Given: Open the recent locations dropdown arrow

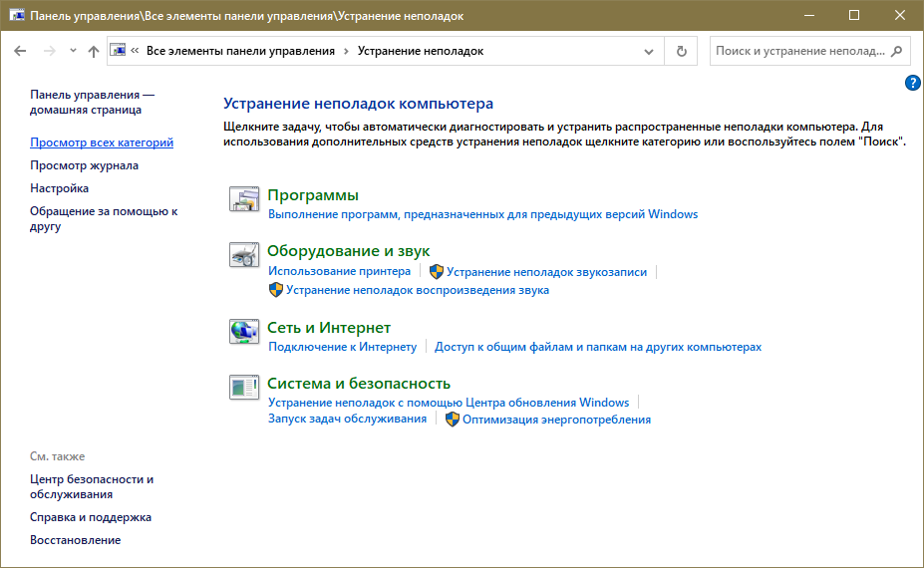Looking at the screenshot, I should pyautogui.click(x=73, y=51).
